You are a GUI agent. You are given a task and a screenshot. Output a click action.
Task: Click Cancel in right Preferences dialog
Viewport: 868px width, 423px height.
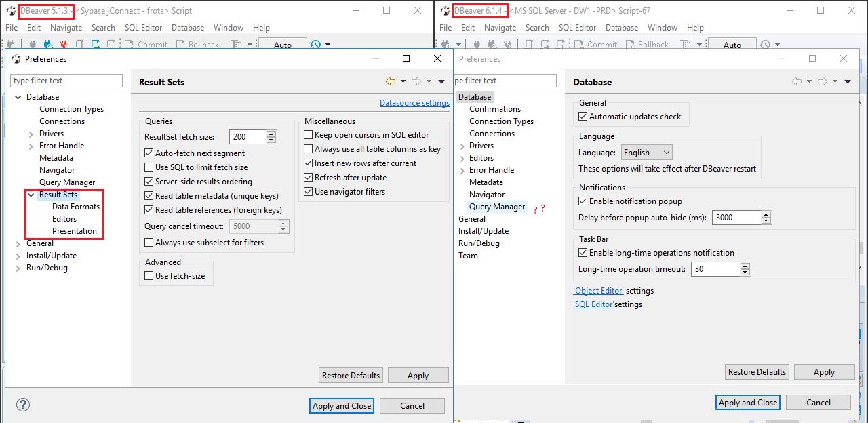point(818,402)
